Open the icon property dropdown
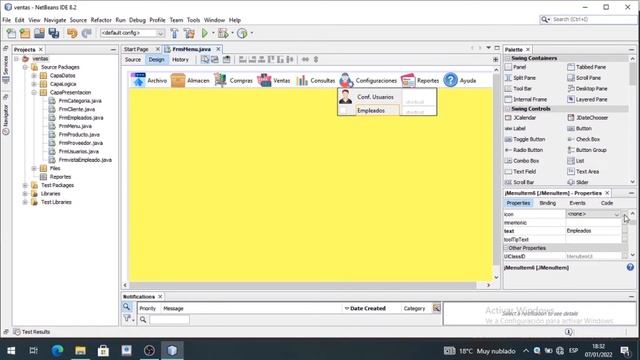 pos(616,214)
